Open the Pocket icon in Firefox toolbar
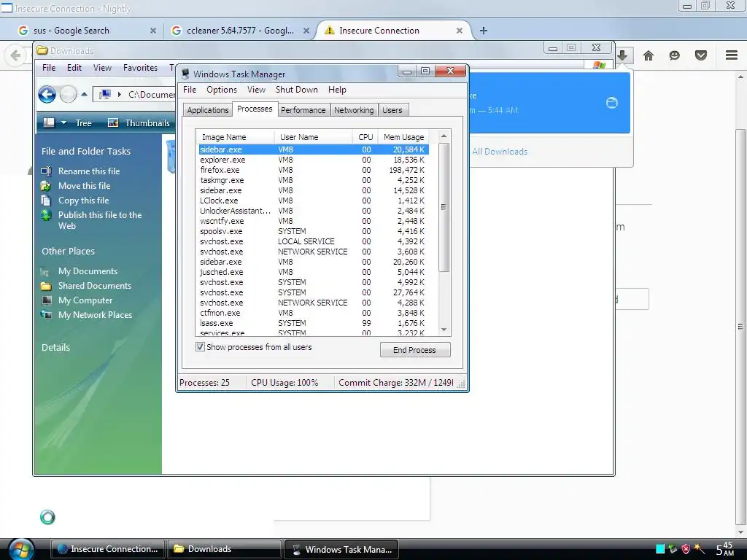Screen dimensions: 747x560 coord(701,55)
